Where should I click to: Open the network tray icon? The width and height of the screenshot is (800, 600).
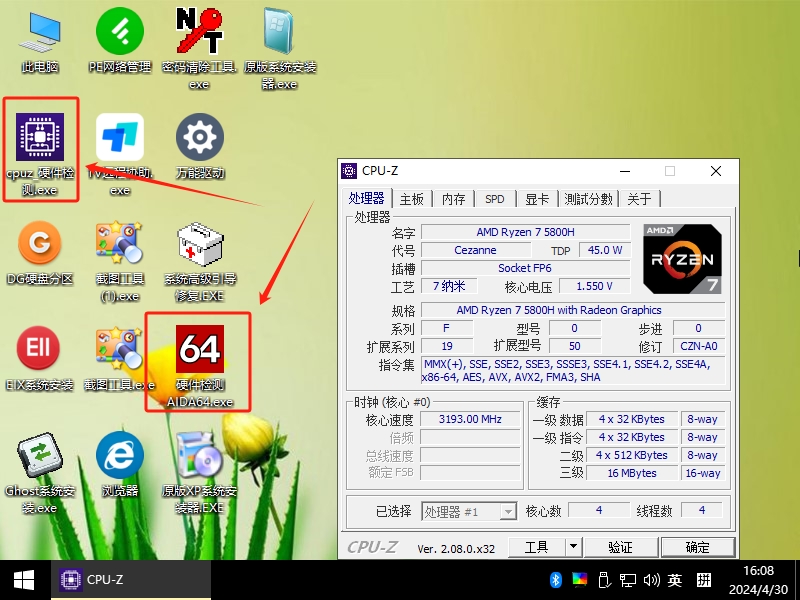point(628,580)
